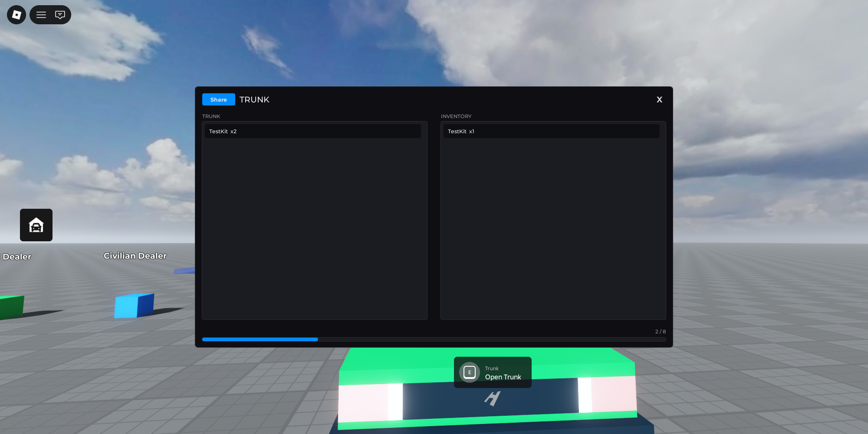Close the Trunk window with X

pos(659,99)
